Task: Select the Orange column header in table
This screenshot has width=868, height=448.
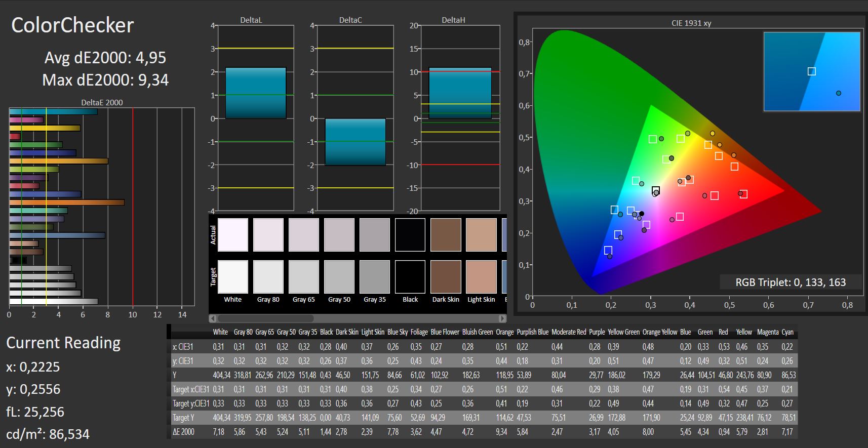Action: pyautogui.click(x=504, y=332)
